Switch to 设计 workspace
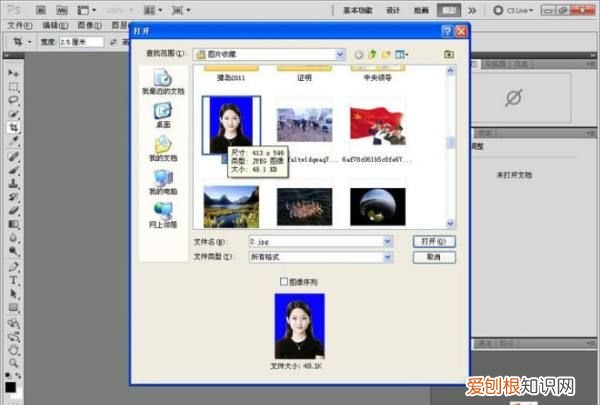 click(x=393, y=10)
